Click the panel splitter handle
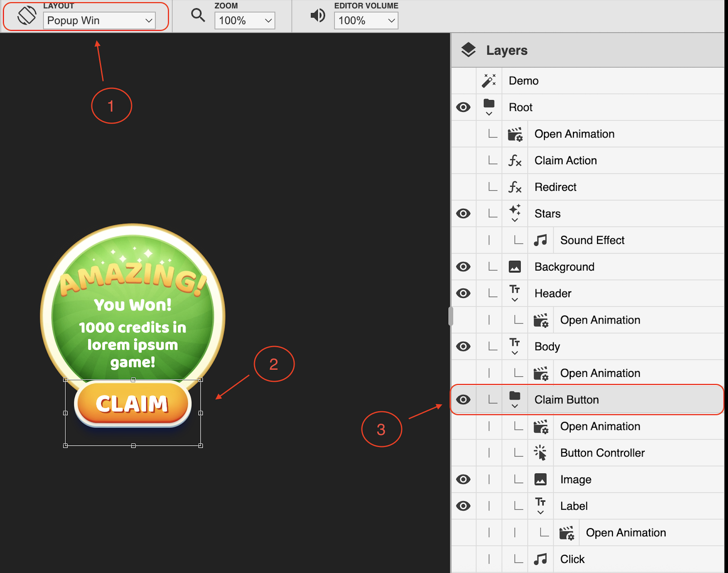728x573 pixels. pyautogui.click(x=450, y=316)
